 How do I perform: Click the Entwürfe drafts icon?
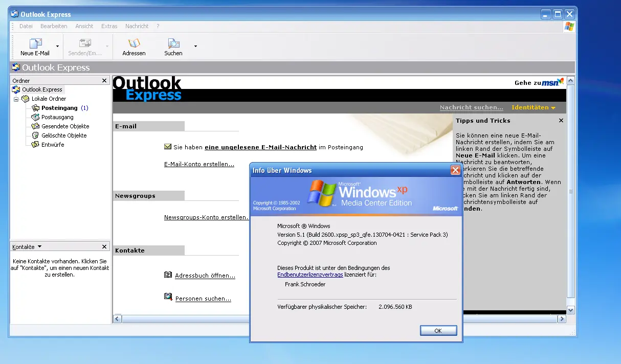pos(35,145)
